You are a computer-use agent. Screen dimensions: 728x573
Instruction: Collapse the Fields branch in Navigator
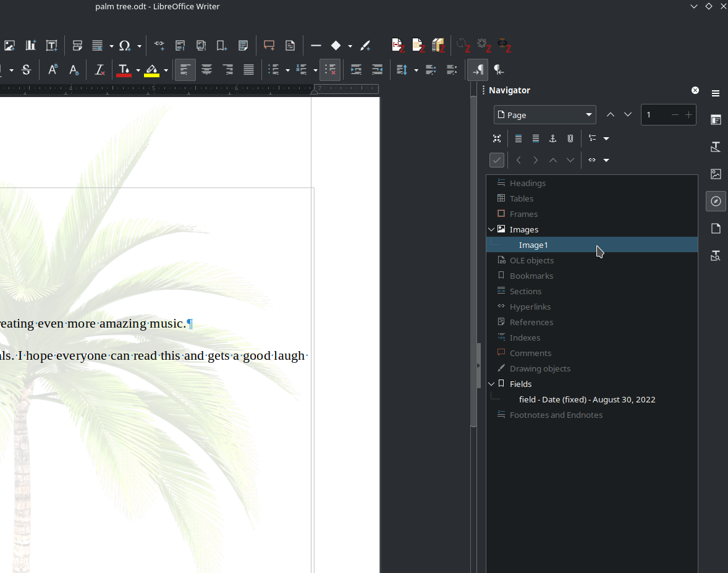492,384
